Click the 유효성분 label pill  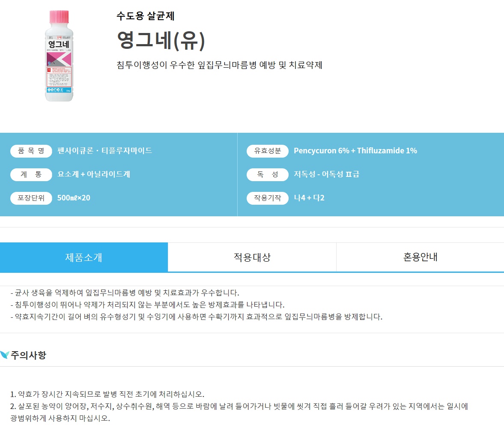tap(268, 151)
